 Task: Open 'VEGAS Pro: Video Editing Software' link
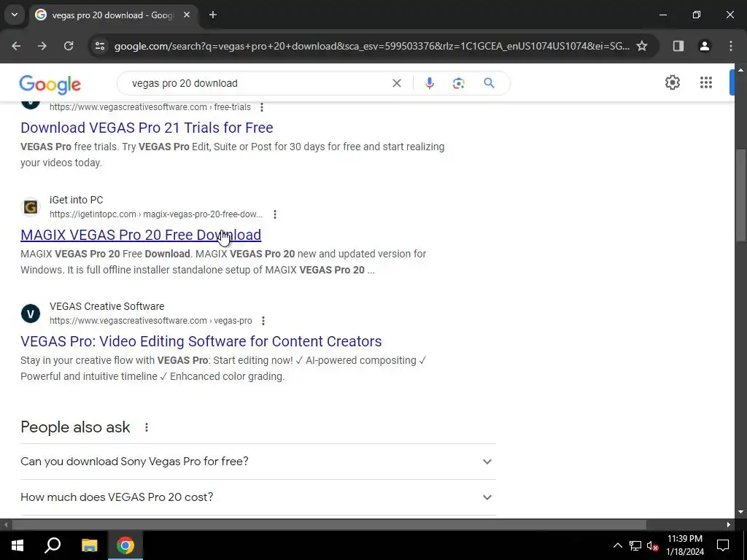point(201,341)
